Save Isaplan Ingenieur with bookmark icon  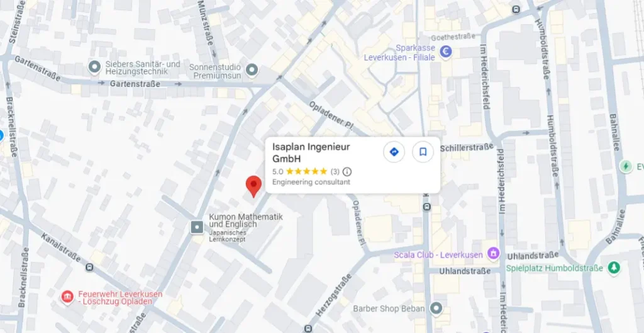423,152
